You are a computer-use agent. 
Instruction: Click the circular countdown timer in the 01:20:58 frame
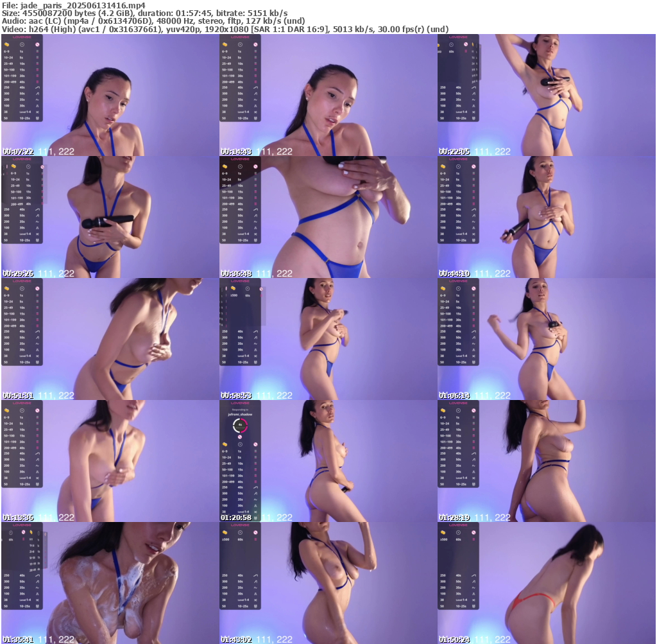[x=240, y=424]
